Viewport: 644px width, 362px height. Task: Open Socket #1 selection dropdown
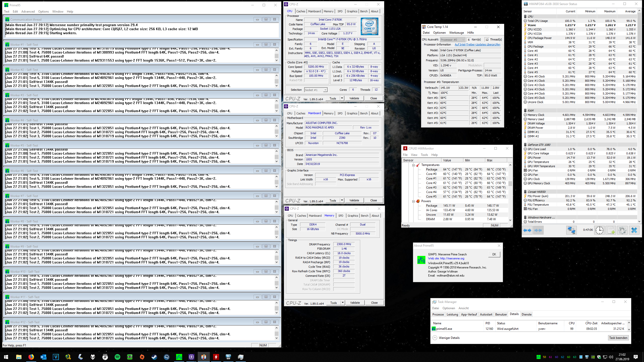[x=325, y=90]
